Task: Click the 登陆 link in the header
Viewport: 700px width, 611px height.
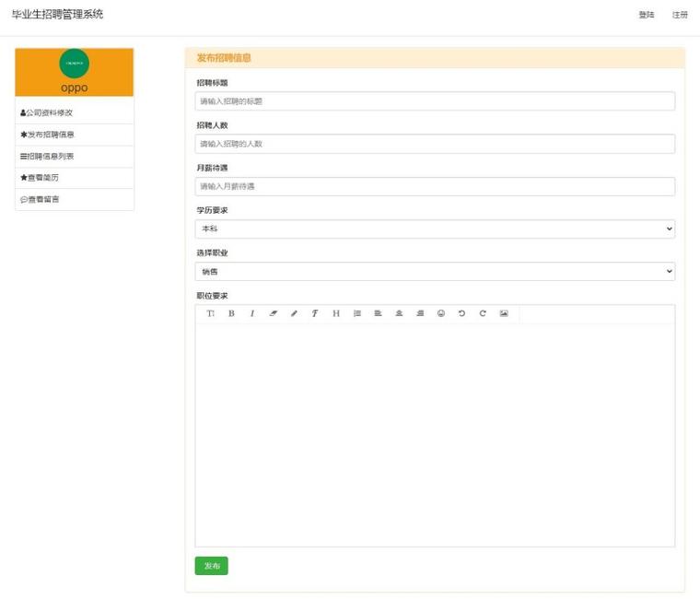Action: 647,15
